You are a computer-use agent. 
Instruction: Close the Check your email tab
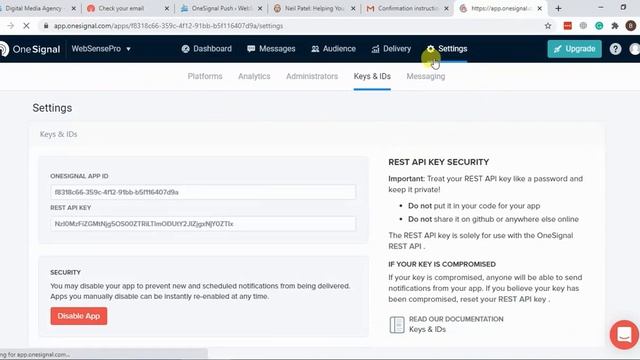(x=167, y=8)
